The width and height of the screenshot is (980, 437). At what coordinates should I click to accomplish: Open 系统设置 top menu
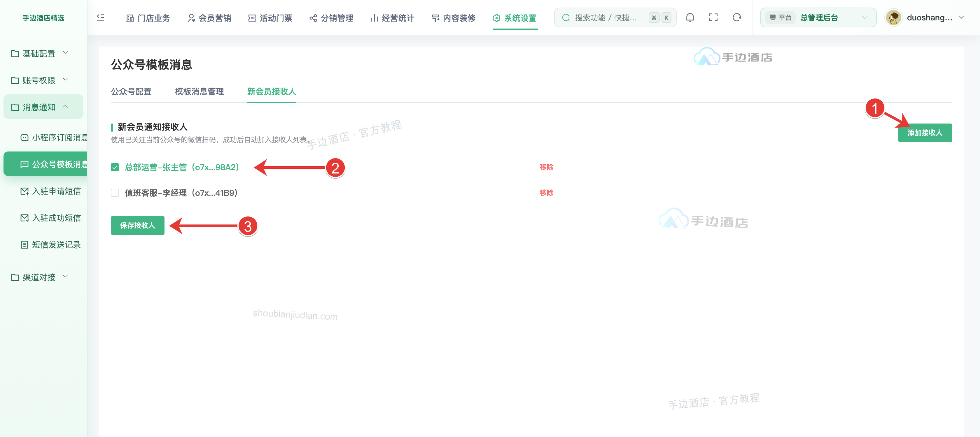(x=515, y=18)
